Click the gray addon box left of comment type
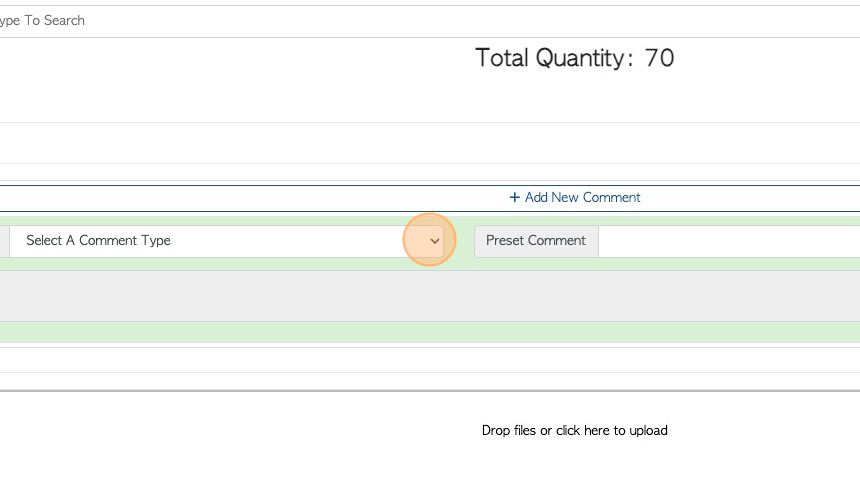 [x=4, y=241]
